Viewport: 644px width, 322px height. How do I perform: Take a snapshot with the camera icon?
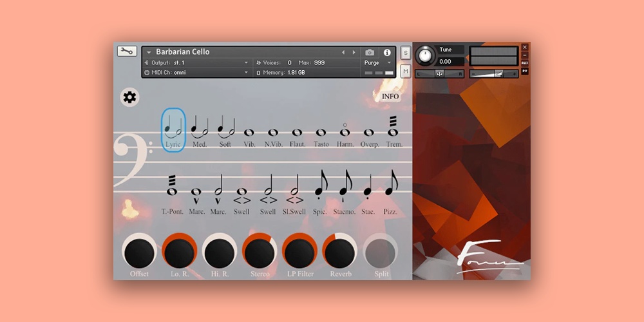[370, 52]
